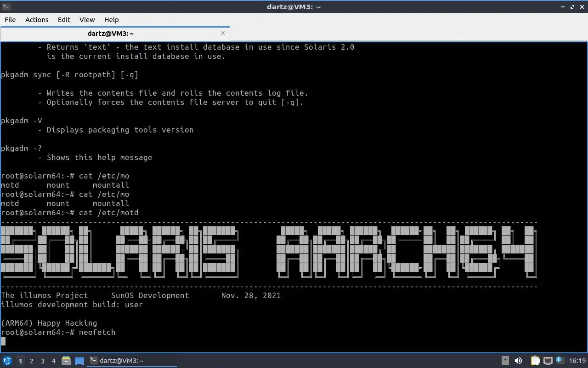This screenshot has width=588, height=368.
Task: Open the File menu
Action: pos(10,20)
